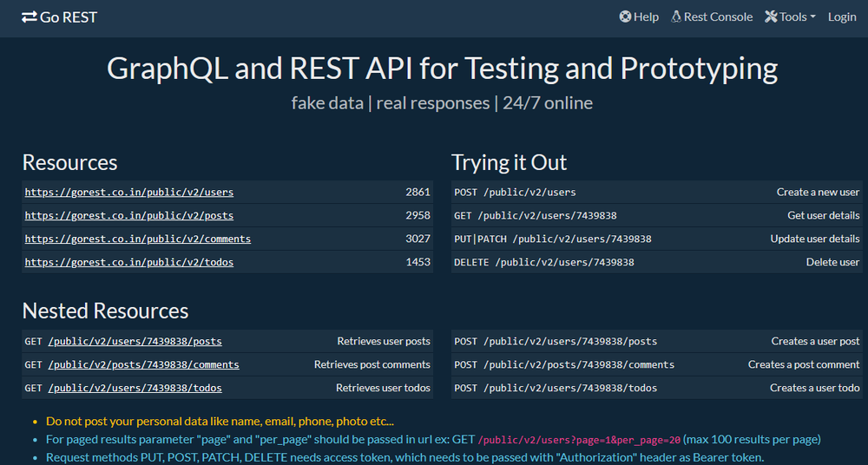
Task: Click the Tools wrench icon
Action: pos(771,16)
